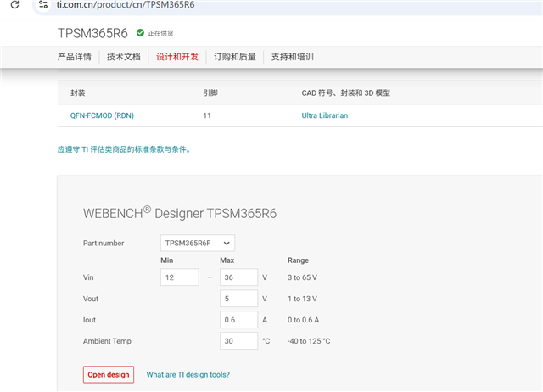Click the Vin range text 3 to 65 V
This screenshot has width=543, height=392.
point(302,277)
